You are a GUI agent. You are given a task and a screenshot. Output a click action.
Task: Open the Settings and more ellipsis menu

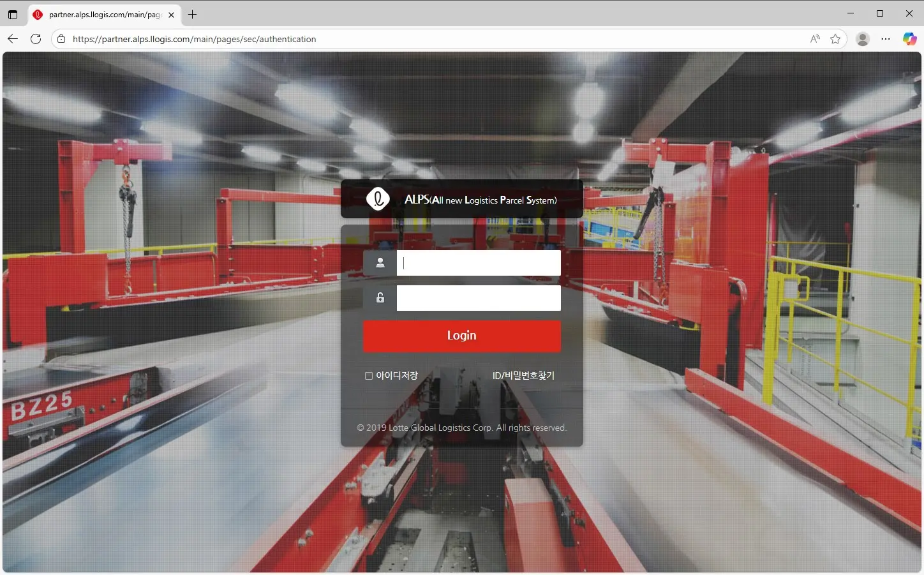pyautogui.click(x=886, y=39)
